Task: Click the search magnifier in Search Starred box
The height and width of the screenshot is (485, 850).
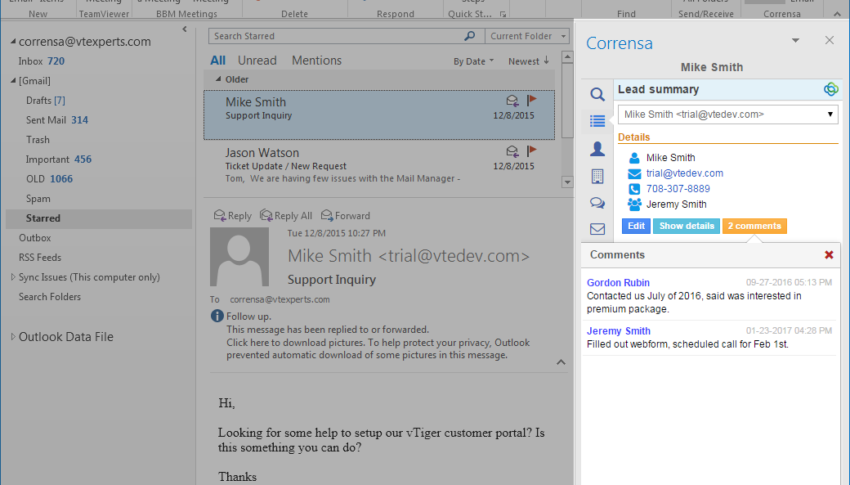Action: click(x=470, y=36)
